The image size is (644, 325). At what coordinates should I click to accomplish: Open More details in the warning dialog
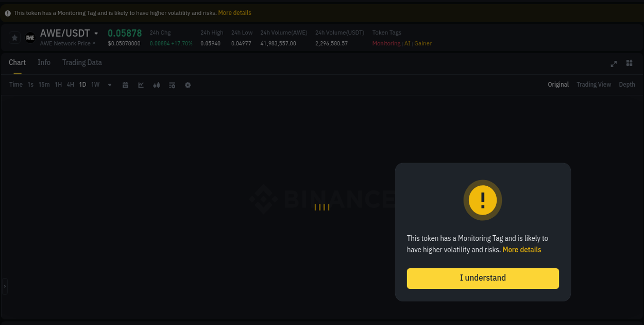[x=521, y=250]
